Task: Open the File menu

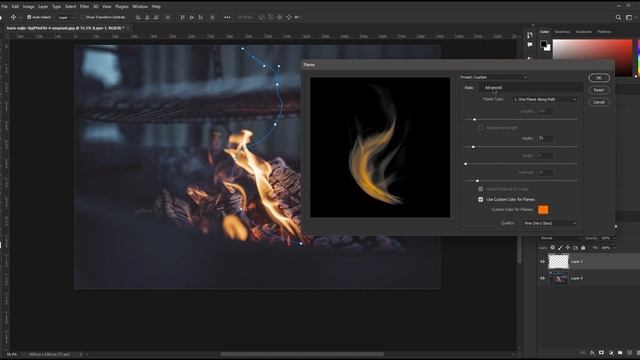Action: coord(4,7)
